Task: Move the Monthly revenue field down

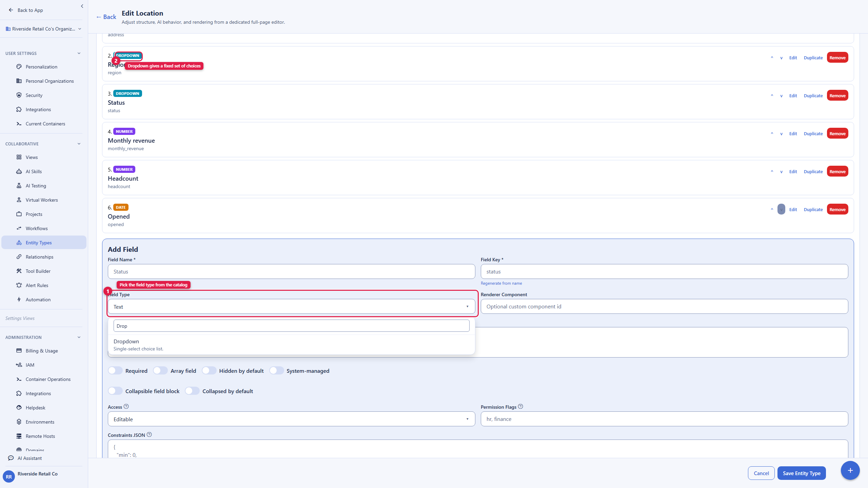Action: point(782,134)
